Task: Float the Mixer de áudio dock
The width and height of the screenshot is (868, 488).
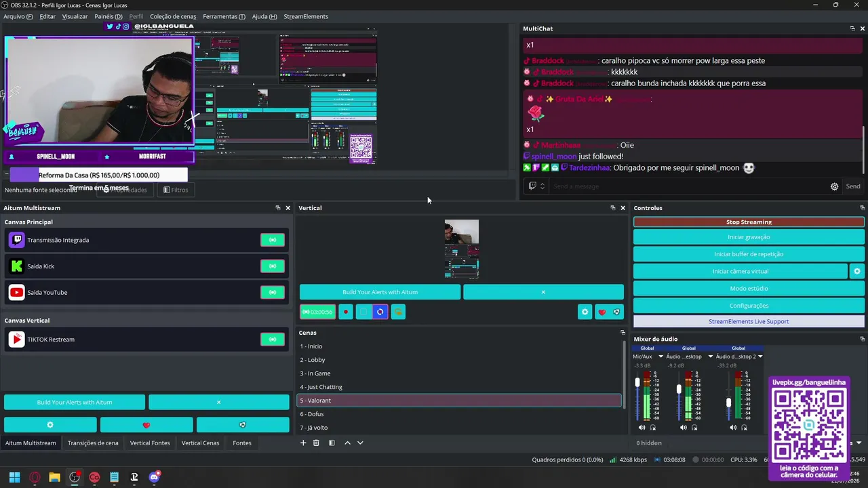Action: click(x=863, y=339)
